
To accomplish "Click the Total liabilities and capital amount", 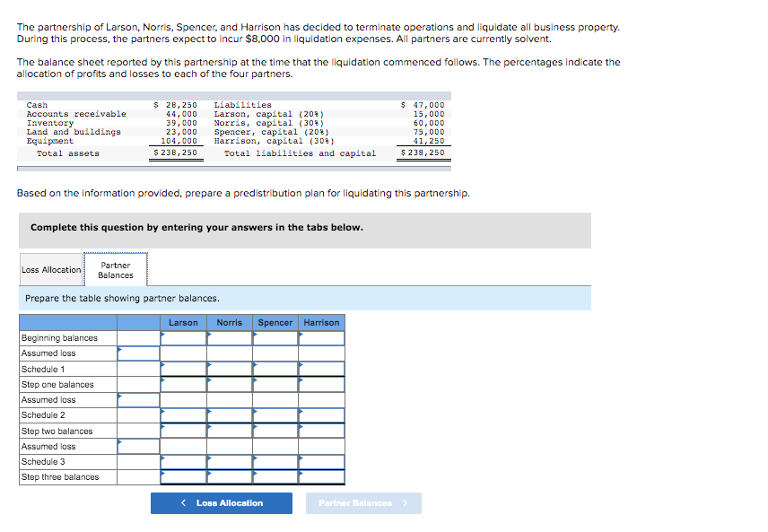I will (423, 153).
